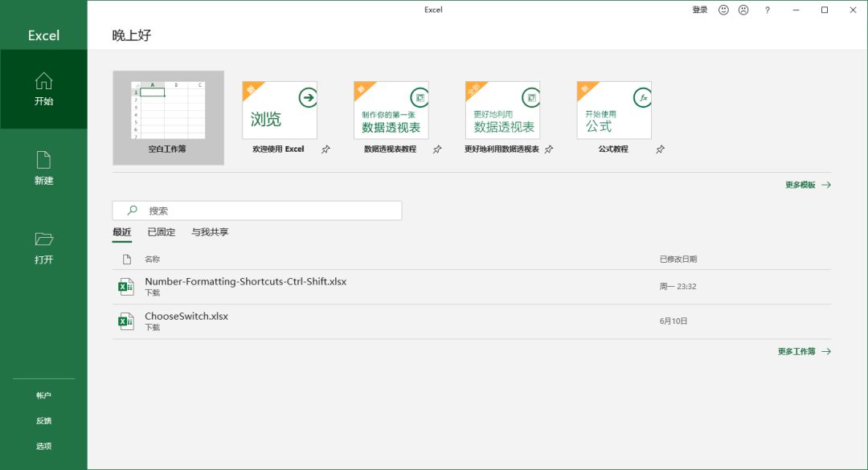Image resolution: width=868 pixels, height=470 pixels.
Task: Click Excel icon next to ChooseSwitch.xlsx
Action: tap(125, 321)
